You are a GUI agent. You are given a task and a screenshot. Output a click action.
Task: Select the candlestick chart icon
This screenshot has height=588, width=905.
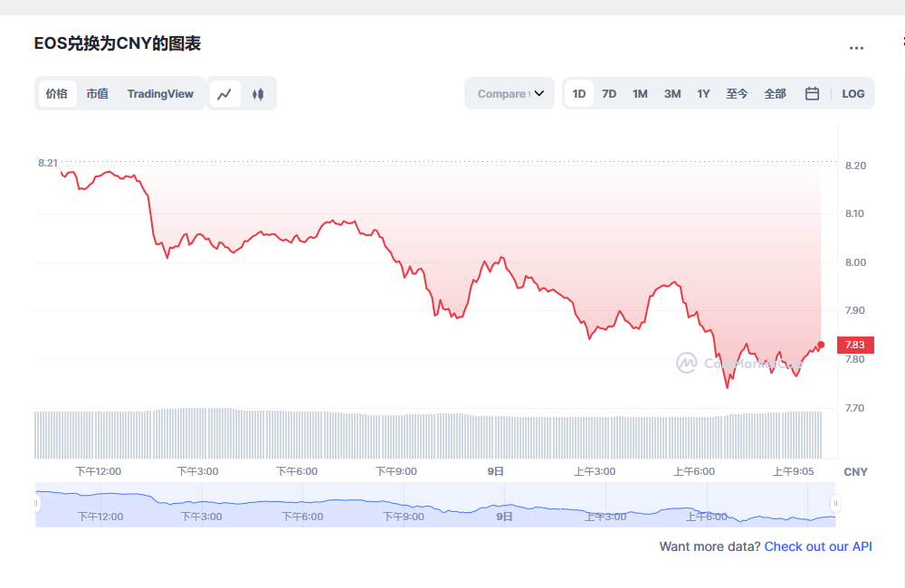[258, 93]
